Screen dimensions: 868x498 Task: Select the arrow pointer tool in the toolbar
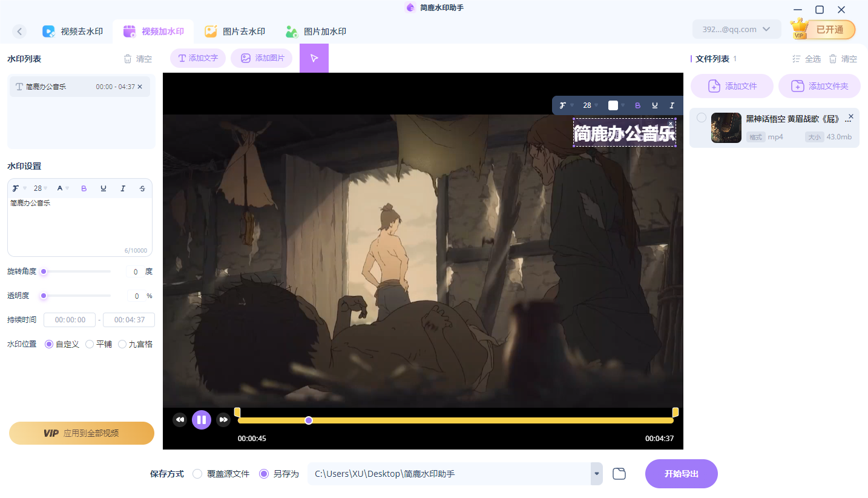pos(314,58)
